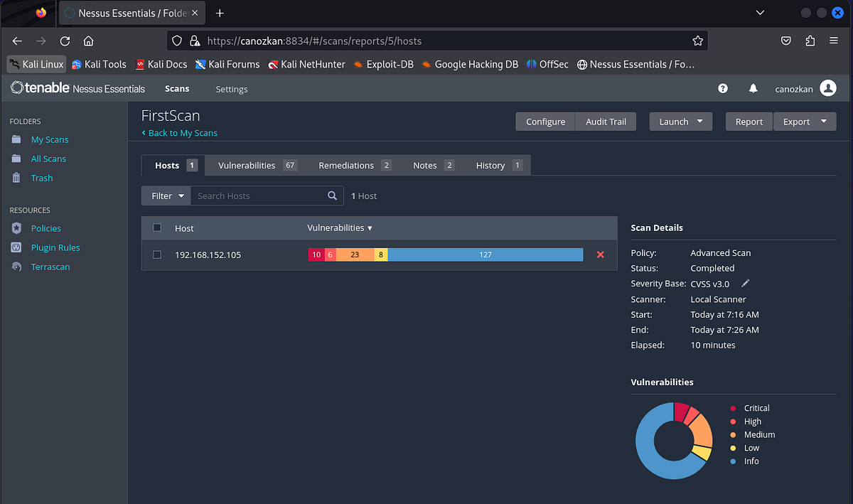The image size is (853, 504).
Task: Select the checkbox for host 192.168.152.105
Action: click(x=157, y=254)
